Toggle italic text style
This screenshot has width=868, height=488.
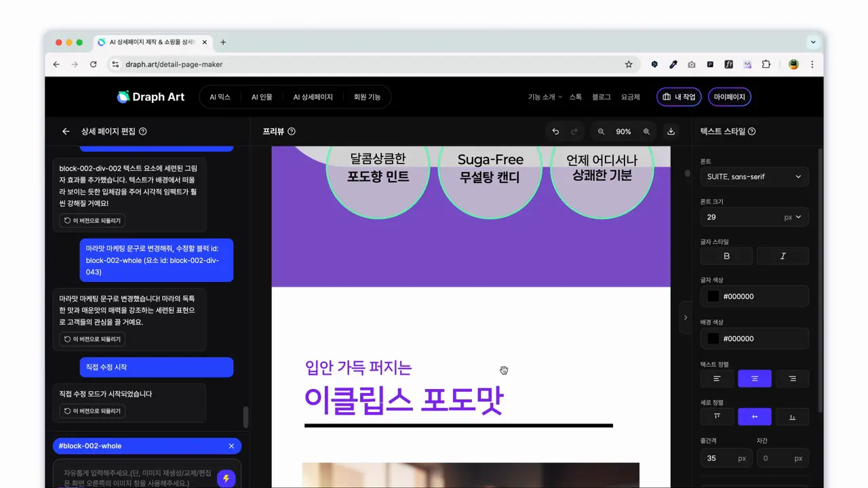(783, 256)
